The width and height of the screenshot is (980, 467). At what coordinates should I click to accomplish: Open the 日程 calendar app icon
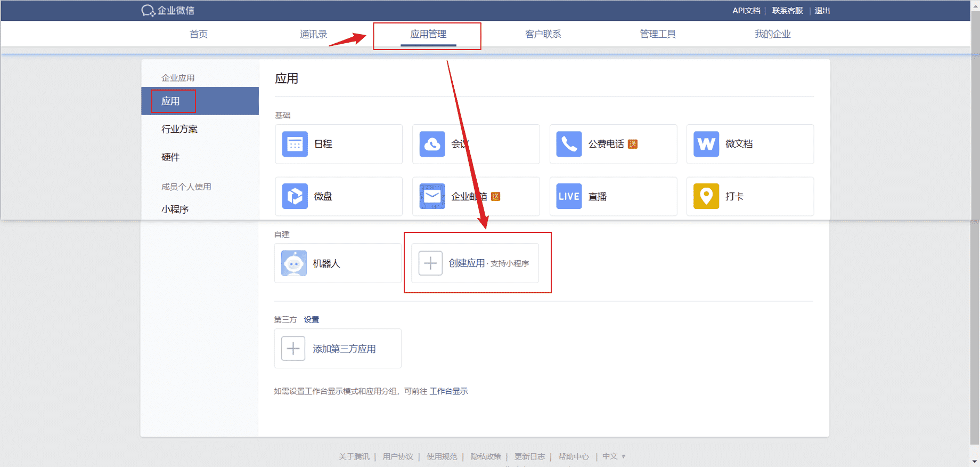pyautogui.click(x=295, y=144)
